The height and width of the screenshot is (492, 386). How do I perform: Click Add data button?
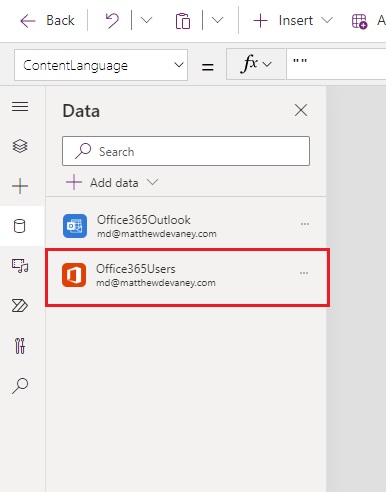112,183
